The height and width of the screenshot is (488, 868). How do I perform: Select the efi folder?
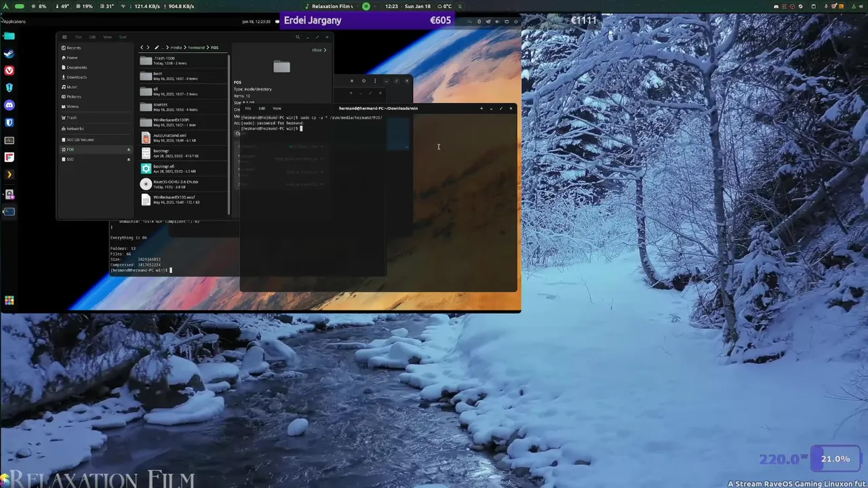point(183,91)
